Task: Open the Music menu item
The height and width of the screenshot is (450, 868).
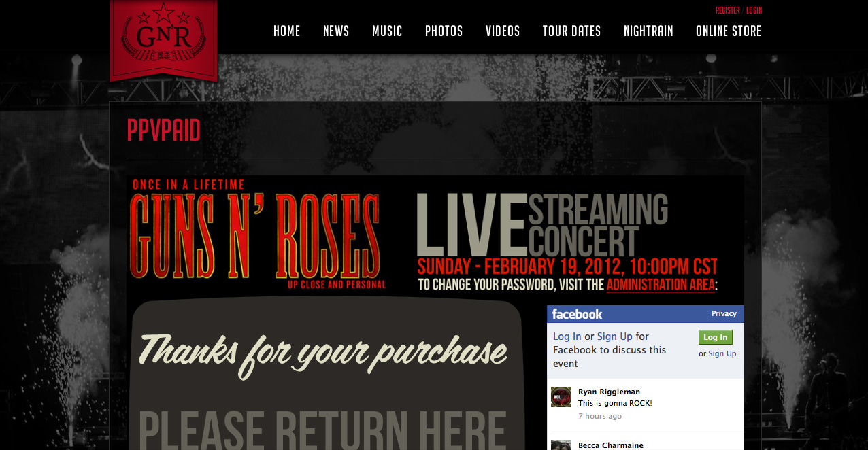Action: point(387,31)
